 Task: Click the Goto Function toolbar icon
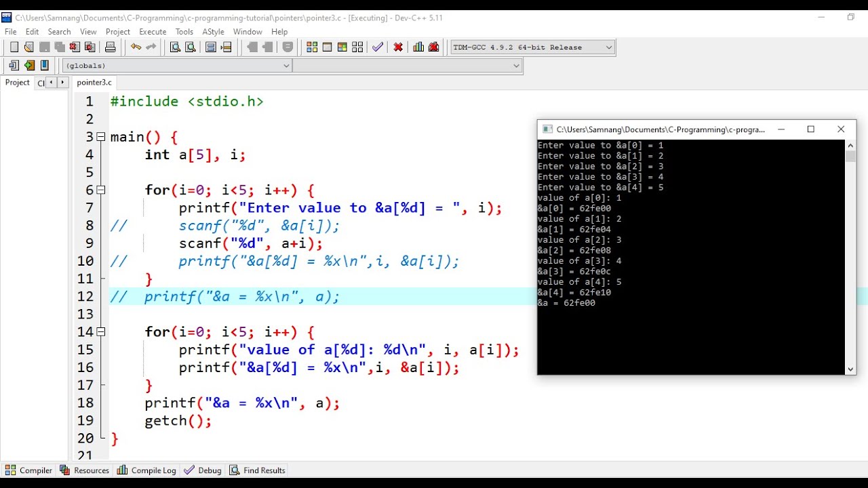[211, 47]
